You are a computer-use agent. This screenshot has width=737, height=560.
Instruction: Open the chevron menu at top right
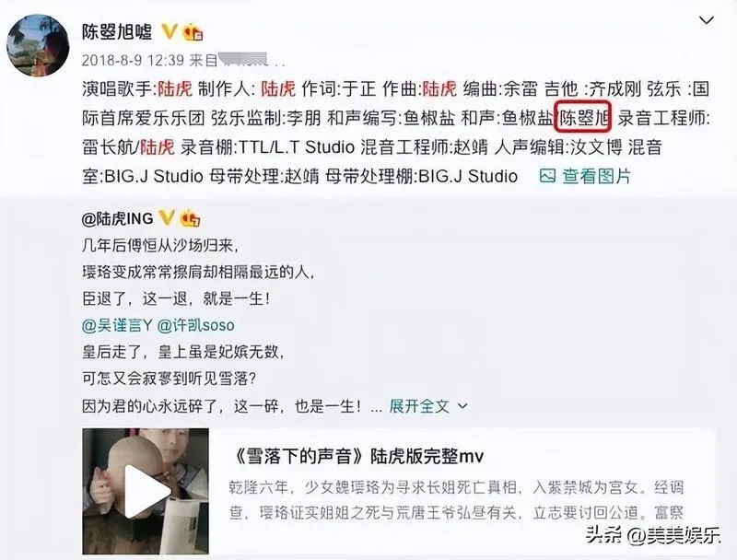click(x=707, y=20)
